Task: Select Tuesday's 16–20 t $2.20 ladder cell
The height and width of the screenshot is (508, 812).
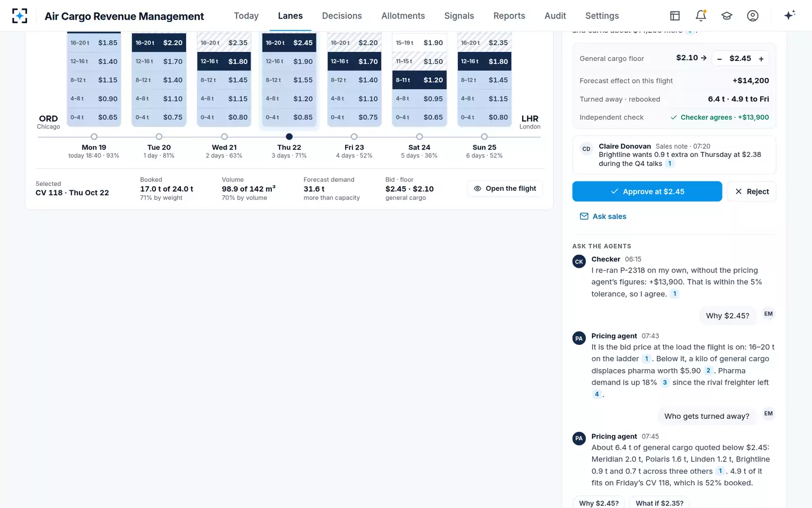Action: pos(159,43)
